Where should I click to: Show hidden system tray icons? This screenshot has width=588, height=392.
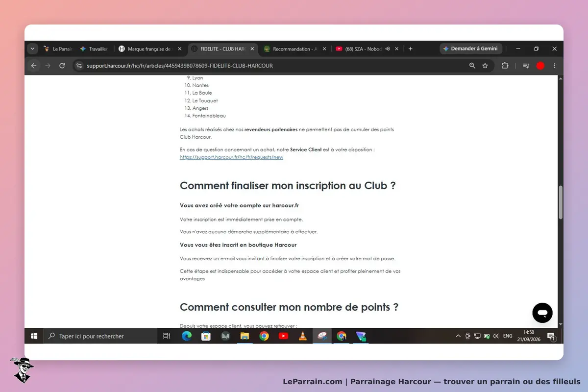click(458, 336)
